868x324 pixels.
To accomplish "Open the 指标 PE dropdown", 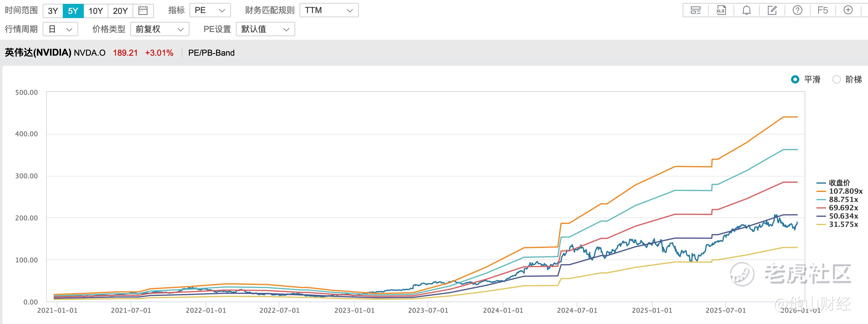I will (x=210, y=10).
